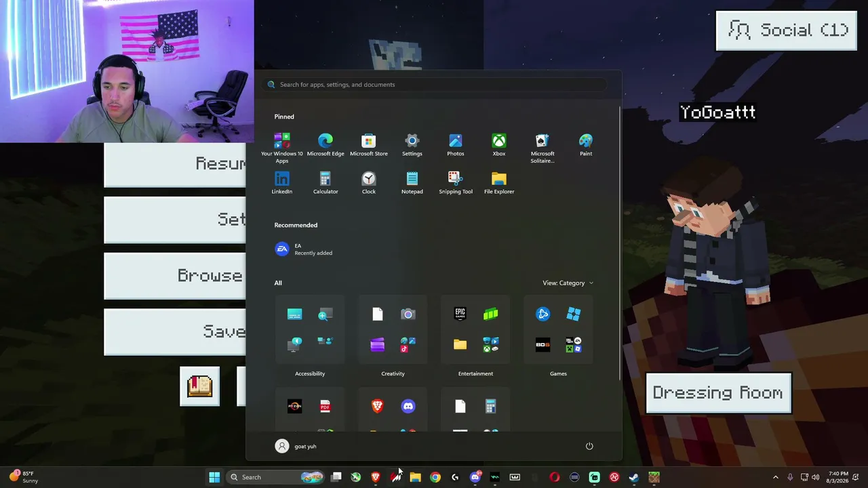Open Brave browser from the taskbar
This screenshot has width=868, height=488.
tap(376, 477)
